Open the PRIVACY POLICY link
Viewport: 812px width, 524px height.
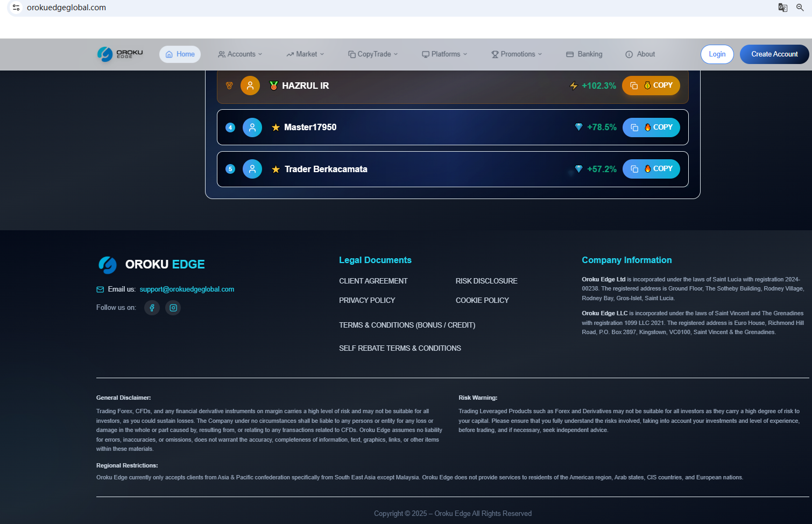(367, 300)
